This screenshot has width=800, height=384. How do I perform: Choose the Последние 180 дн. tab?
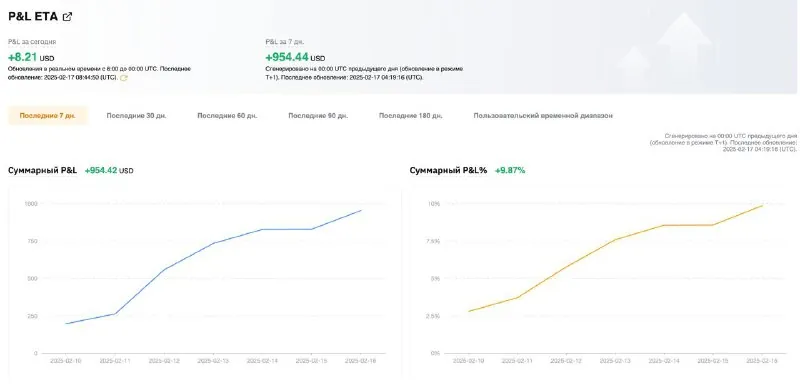pyautogui.click(x=411, y=116)
